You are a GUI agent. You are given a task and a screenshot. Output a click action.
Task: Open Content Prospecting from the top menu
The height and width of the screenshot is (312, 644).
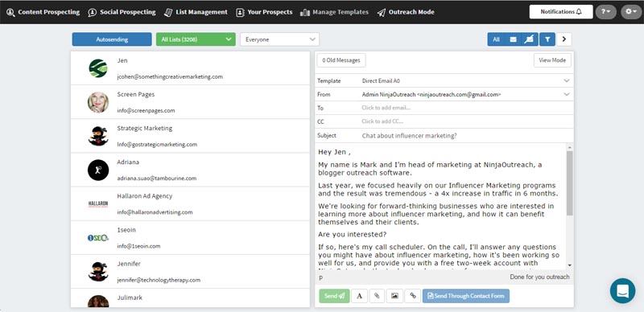[43, 12]
